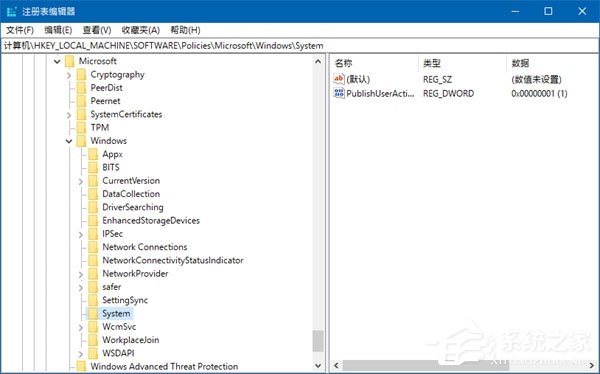This screenshot has width=600, height=374.
Task: Open the 查看(V) menu
Action: tap(97, 30)
